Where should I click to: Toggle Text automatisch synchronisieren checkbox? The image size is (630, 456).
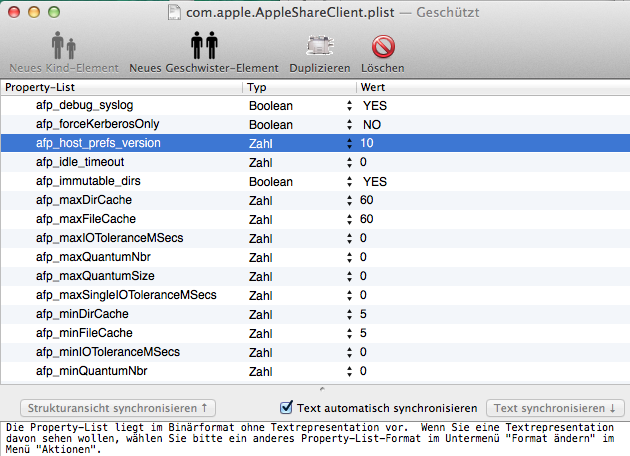click(x=286, y=407)
